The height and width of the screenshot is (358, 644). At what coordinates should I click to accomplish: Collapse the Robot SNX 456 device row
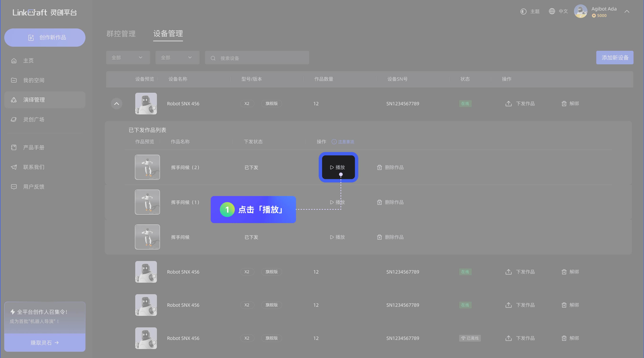(x=116, y=103)
